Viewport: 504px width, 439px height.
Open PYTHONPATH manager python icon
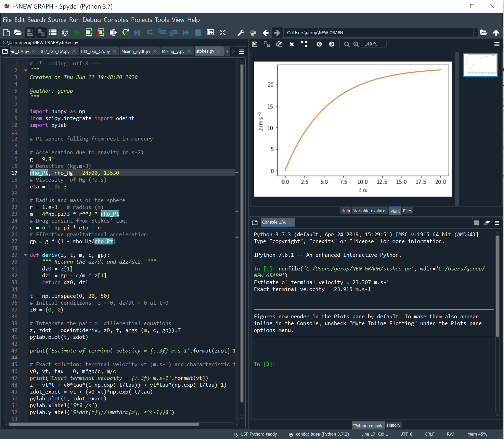coord(253,32)
